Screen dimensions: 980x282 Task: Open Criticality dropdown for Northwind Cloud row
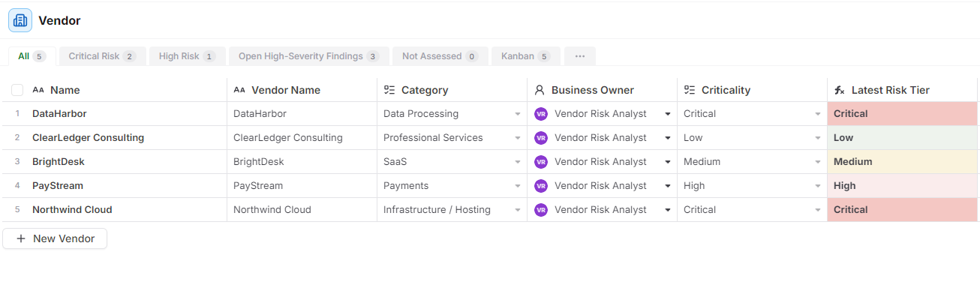pyautogui.click(x=818, y=210)
